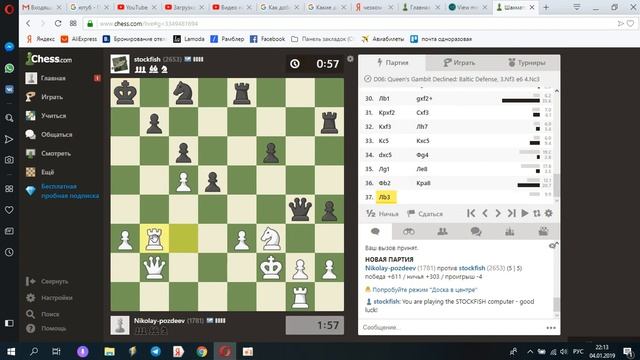
Task: Step back one move
Action: [x=485, y=213]
